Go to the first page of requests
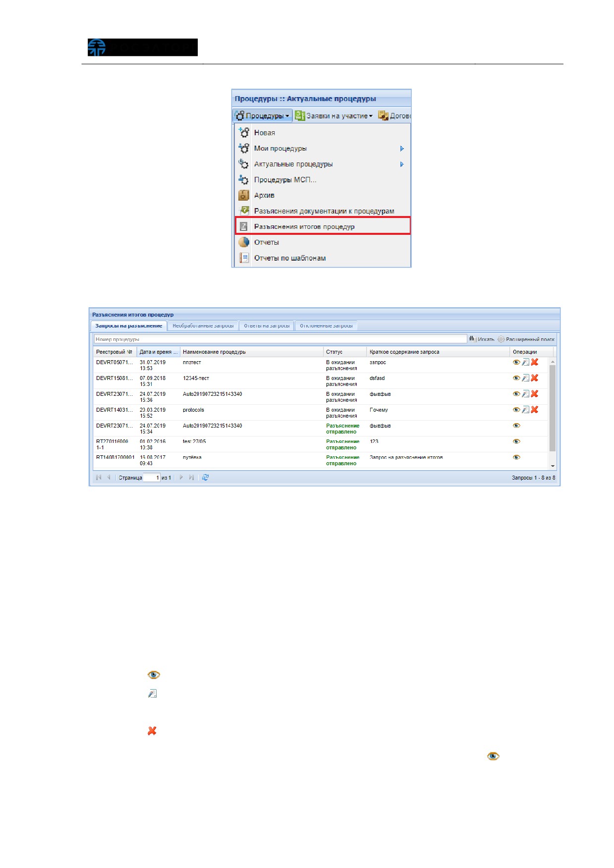 coord(99,478)
